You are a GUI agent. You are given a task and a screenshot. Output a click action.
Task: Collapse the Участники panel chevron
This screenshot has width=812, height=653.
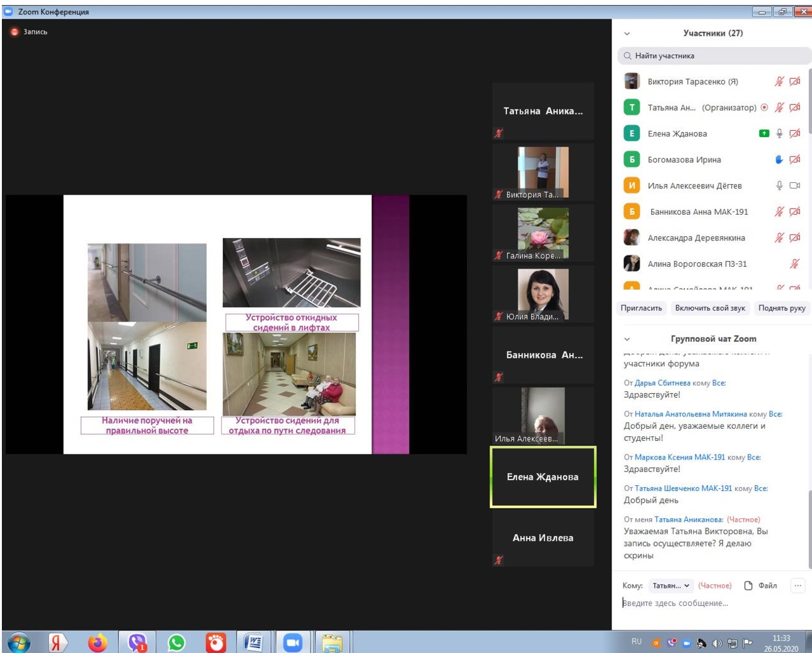click(627, 34)
